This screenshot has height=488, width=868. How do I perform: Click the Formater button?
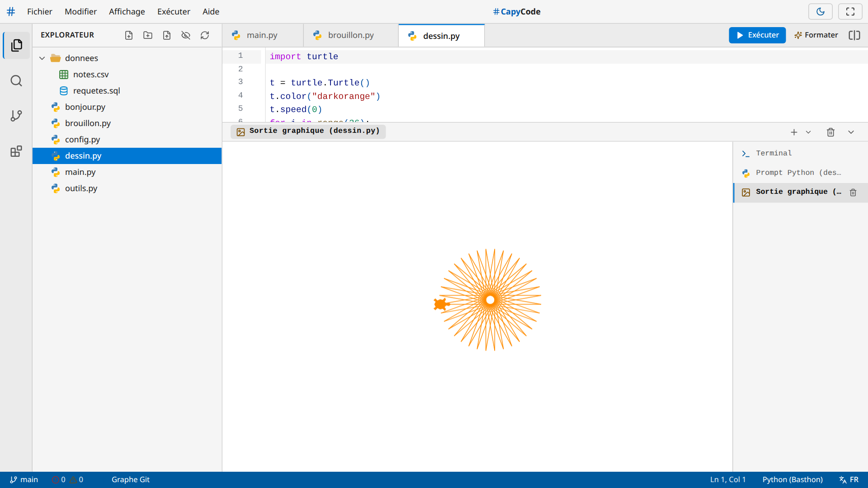click(816, 35)
